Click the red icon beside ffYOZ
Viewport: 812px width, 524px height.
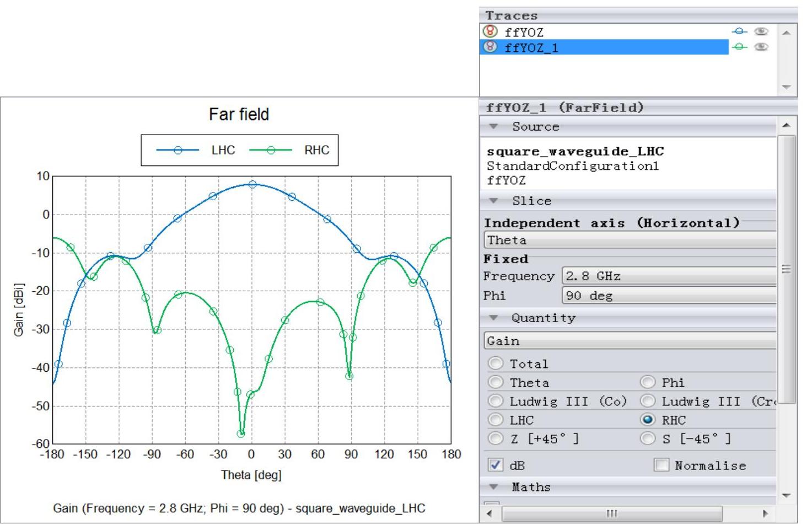point(490,31)
